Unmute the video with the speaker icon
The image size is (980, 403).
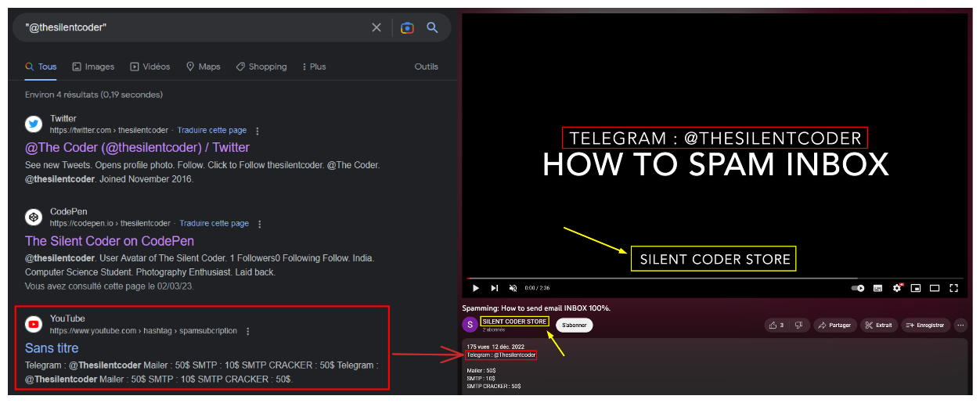tap(513, 288)
